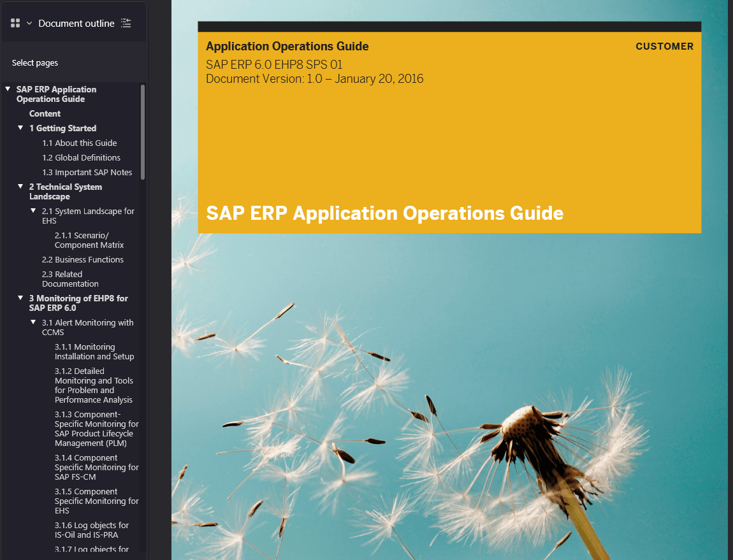Collapse 2.1 System Landscape for EHS
Image resolution: width=733 pixels, height=560 pixels.
point(33,210)
